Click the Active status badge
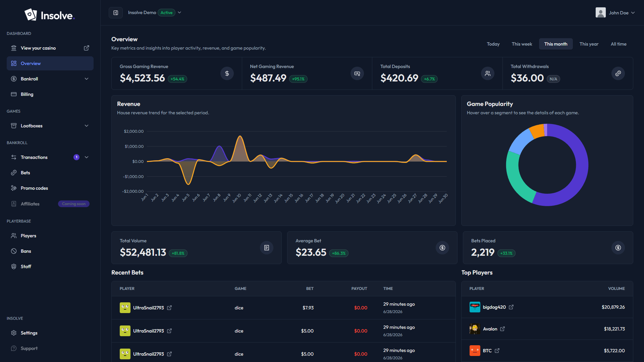 click(x=166, y=13)
